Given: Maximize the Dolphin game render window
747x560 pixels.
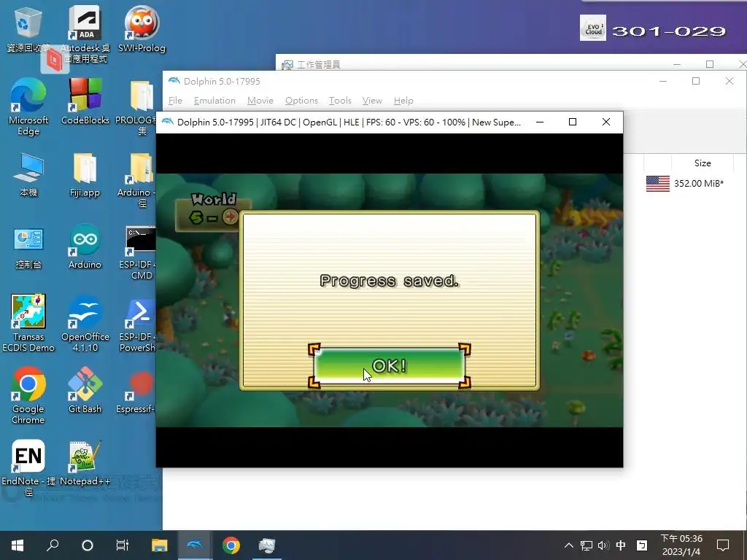Looking at the screenshot, I should point(573,122).
